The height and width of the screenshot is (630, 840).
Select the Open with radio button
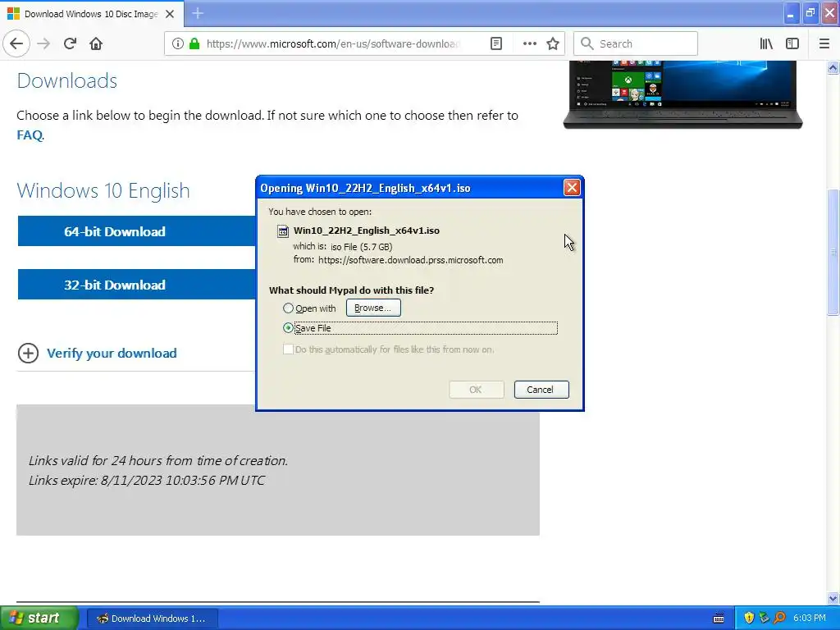(x=288, y=308)
